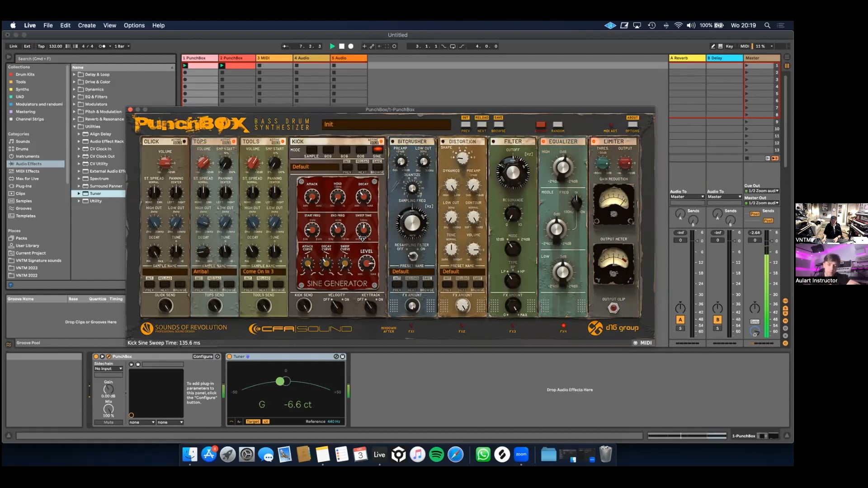The height and width of the screenshot is (488, 868).
Task: Select the 3 MIDI track header
Action: click(x=274, y=58)
